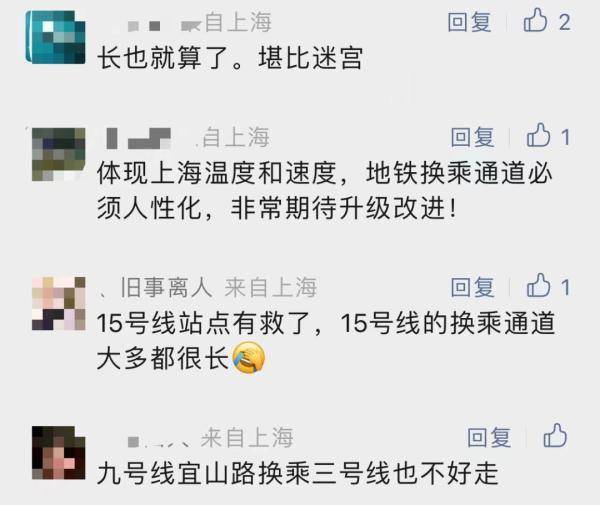600x505 pixels.
Task: Open 旧事离人's pink avatar
Action: [x=59, y=303]
